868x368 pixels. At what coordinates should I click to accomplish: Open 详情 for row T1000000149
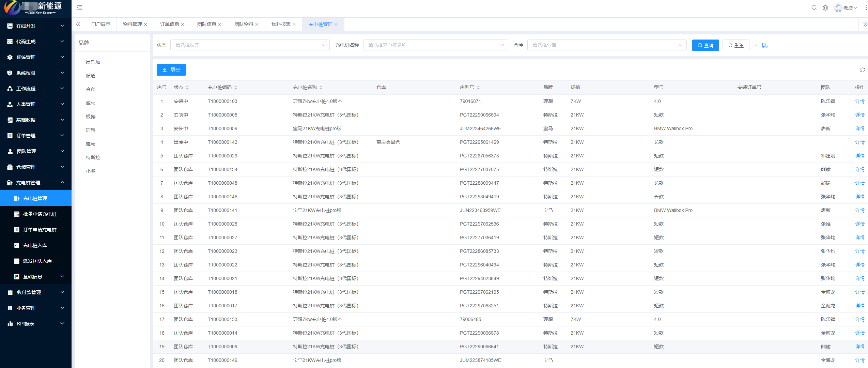point(860,361)
